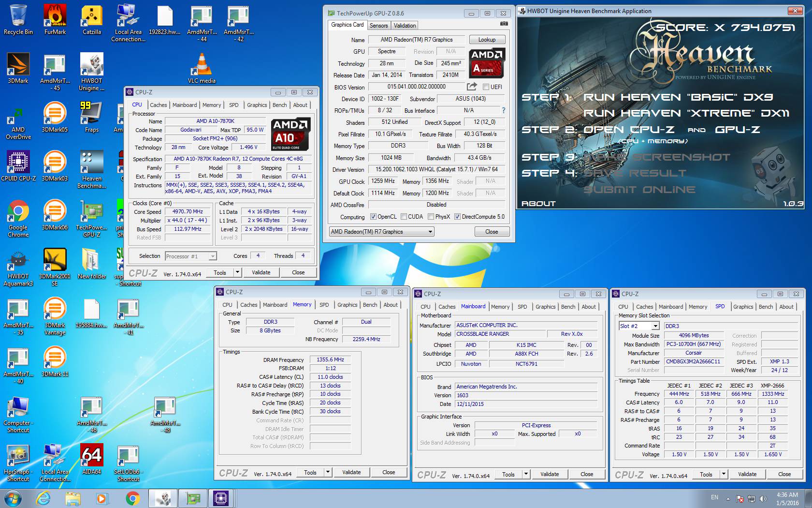
Task: Open Graphics tab in CPU-Z Memory window
Action: pyautogui.click(x=348, y=305)
